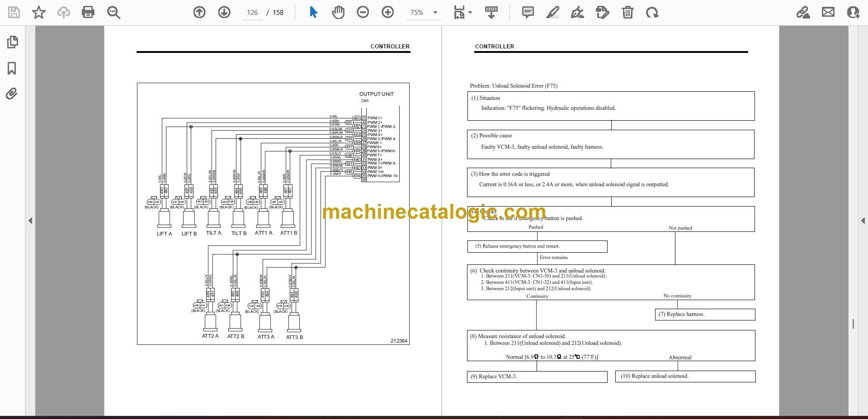Save the PDF with the floppy disk icon
The width and height of the screenshot is (868, 419).
point(14,12)
